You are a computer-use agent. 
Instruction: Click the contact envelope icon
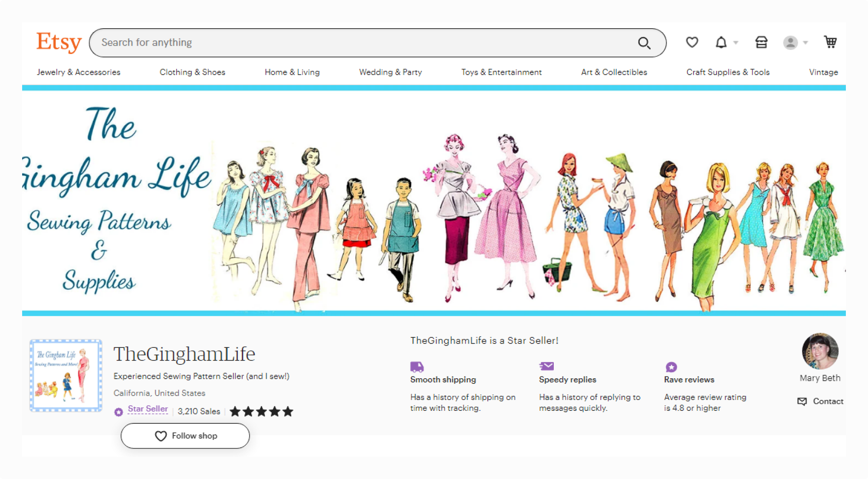click(x=802, y=401)
